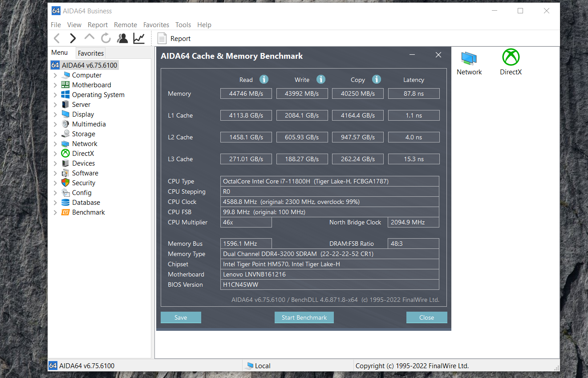The height and width of the screenshot is (378, 588).
Task: Click the Start Benchmark button
Action: [x=304, y=317]
